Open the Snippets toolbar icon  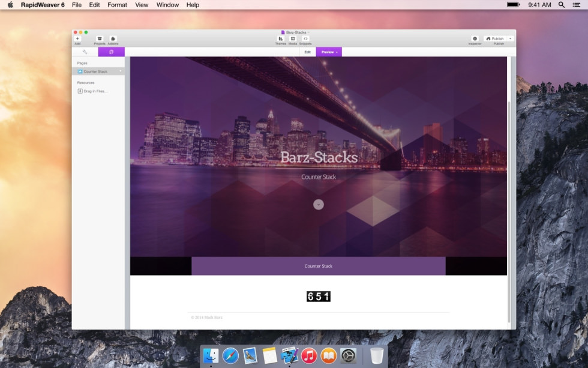tap(305, 38)
